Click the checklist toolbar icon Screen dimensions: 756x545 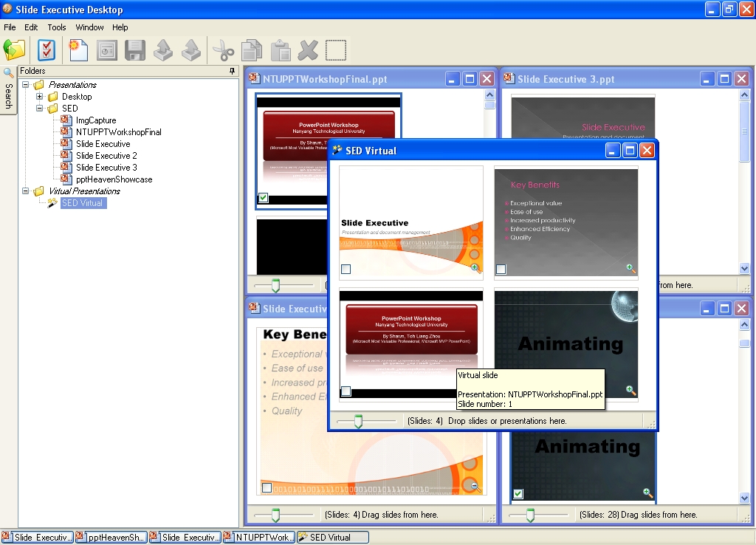(x=47, y=49)
